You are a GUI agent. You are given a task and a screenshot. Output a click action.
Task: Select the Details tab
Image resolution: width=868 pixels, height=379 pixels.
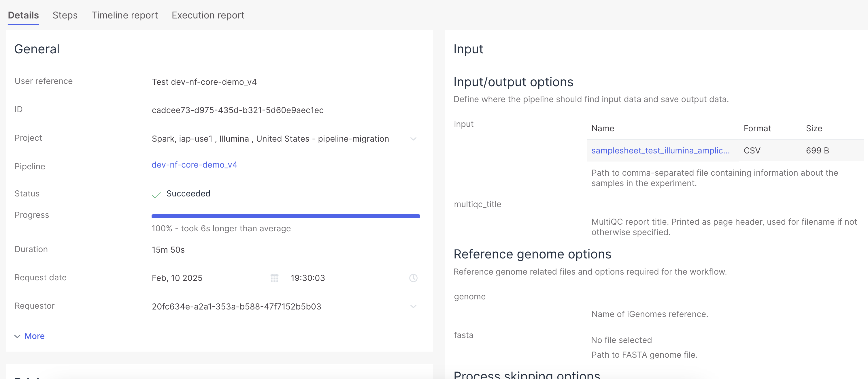(x=23, y=15)
